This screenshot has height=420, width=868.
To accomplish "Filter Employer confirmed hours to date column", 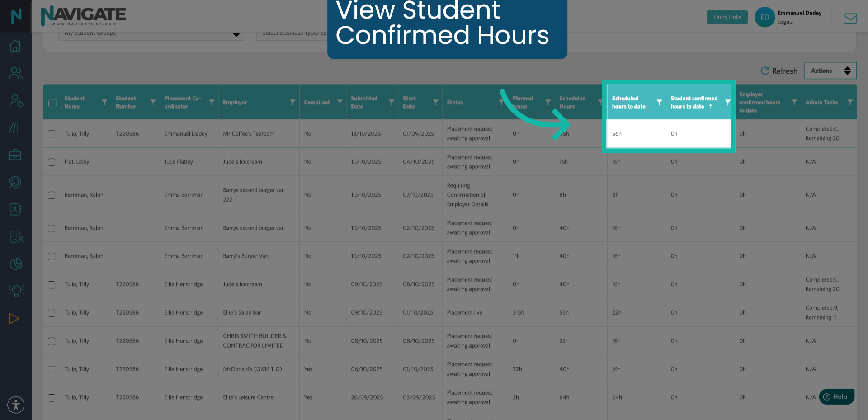I will (794, 102).
